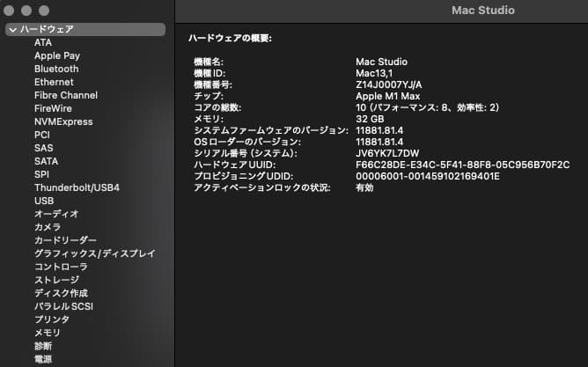Click the メモリ label in the summary
Screen dimensions: 588x367
[x=209, y=119]
